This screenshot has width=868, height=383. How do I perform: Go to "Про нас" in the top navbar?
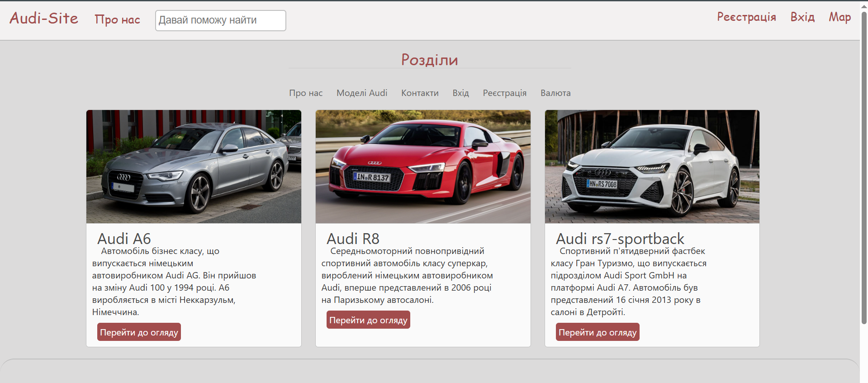point(117,19)
